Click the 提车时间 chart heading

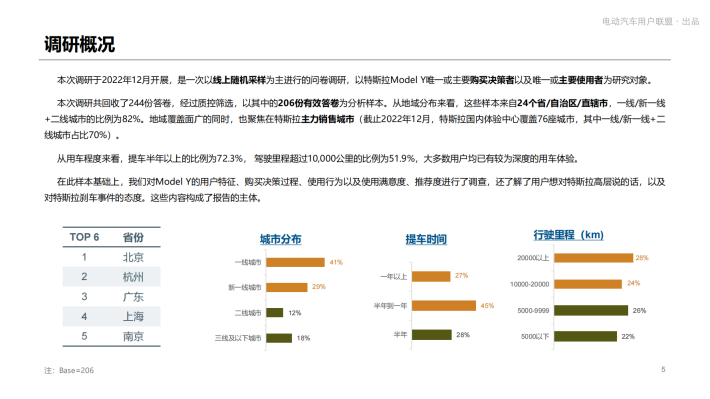(426, 239)
